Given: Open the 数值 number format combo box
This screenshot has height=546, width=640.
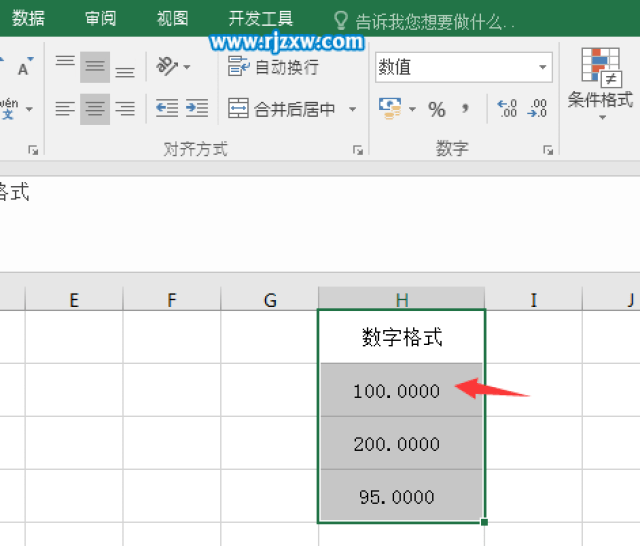Looking at the screenshot, I should coord(464,67).
